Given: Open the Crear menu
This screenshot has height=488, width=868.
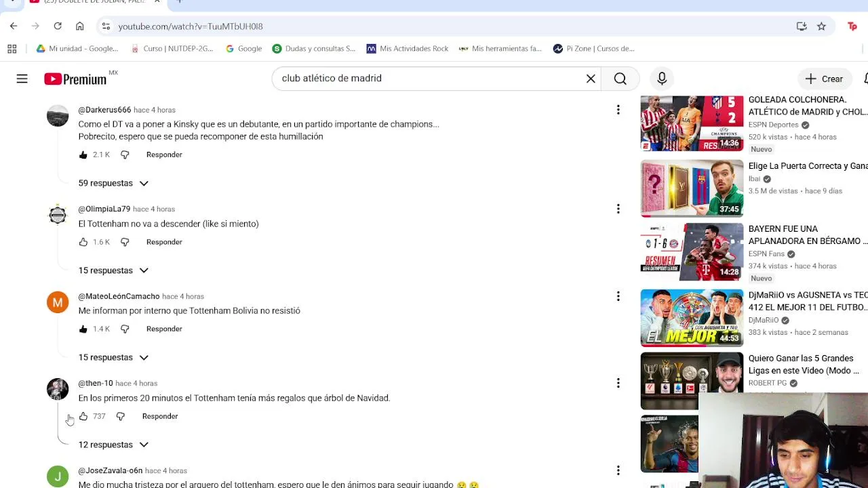Looking at the screenshot, I should tap(824, 79).
